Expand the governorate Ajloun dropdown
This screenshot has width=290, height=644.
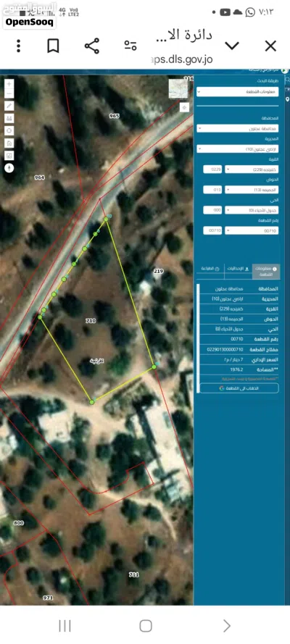pyautogui.click(x=237, y=128)
